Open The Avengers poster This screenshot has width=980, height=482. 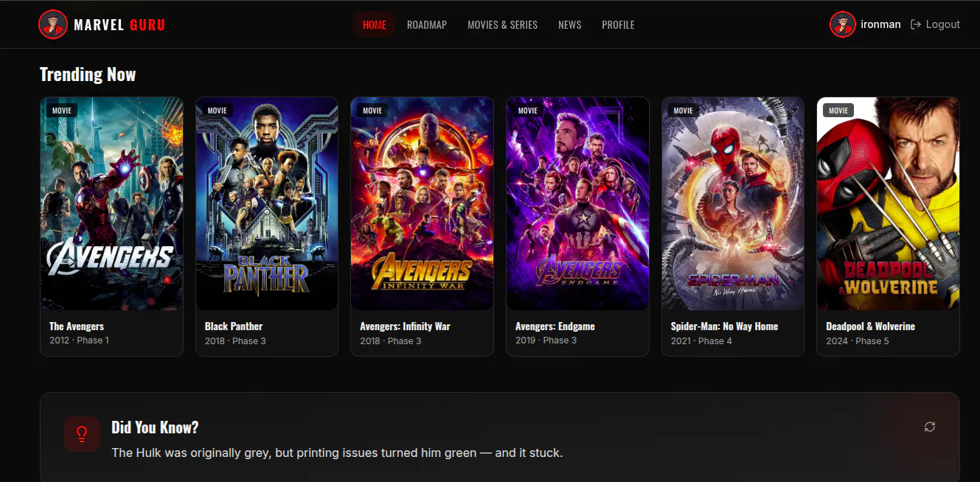111,203
